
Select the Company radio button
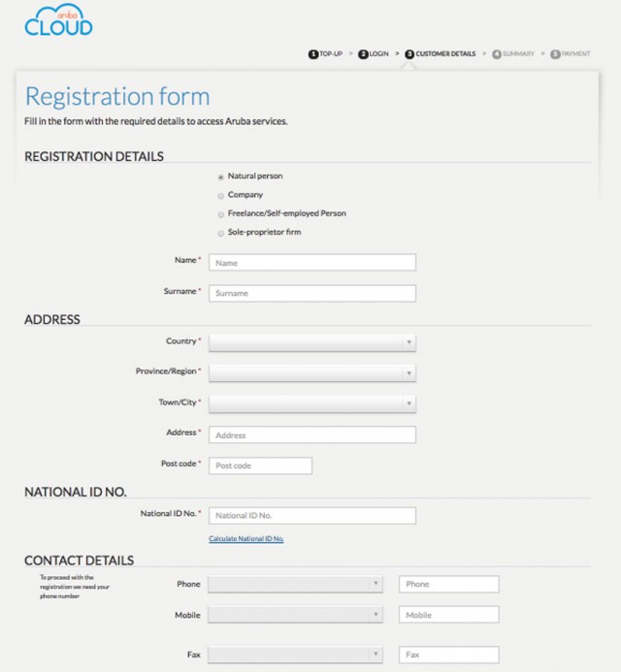[221, 196]
